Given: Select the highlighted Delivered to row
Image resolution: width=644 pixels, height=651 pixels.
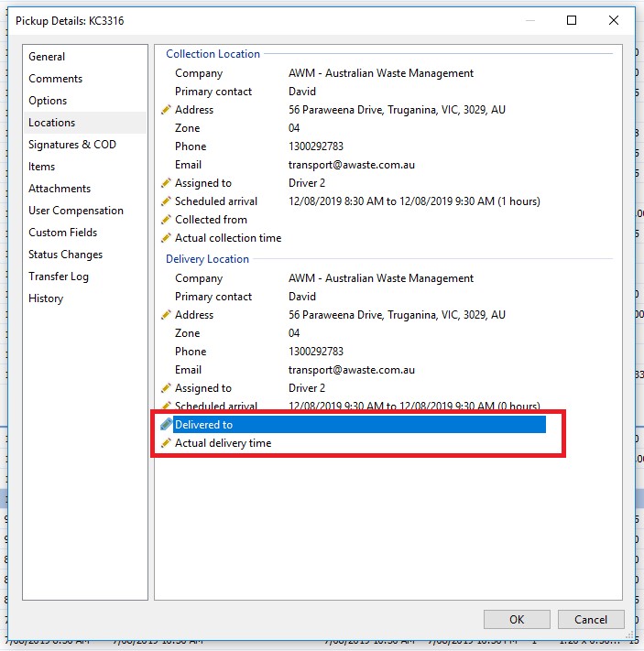Looking at the screenshot, I should pyautogui.click(x=359, y=424).
